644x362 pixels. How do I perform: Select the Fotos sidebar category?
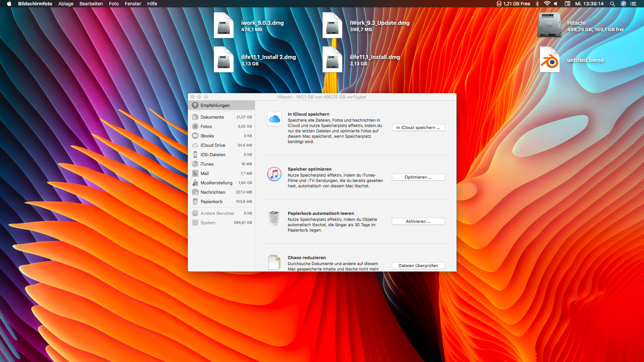point(206,126)
